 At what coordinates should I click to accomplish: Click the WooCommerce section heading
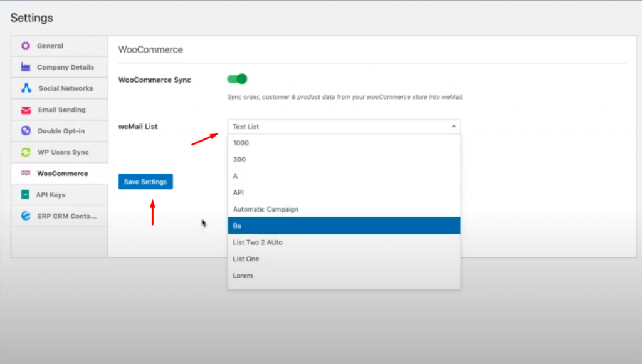click(x=150, y=49)
